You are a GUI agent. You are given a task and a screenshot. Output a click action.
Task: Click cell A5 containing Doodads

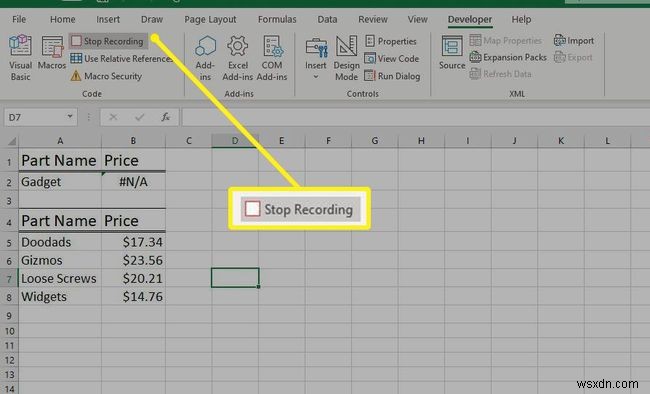tap(60, 242)
